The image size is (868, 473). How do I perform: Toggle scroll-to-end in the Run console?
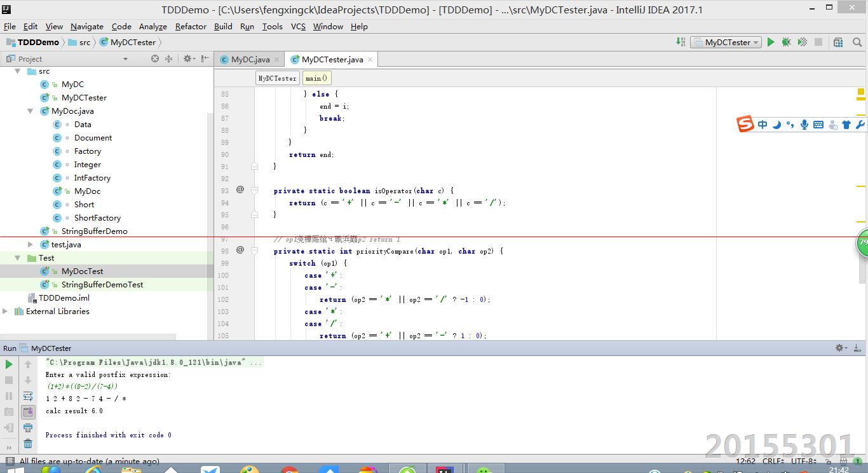[28, 412]
